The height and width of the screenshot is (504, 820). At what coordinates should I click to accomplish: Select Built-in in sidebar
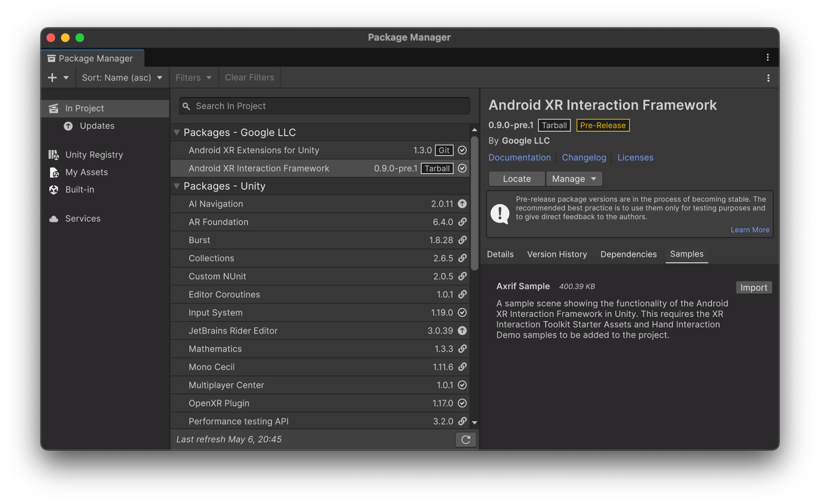click(x=105, y=190)
